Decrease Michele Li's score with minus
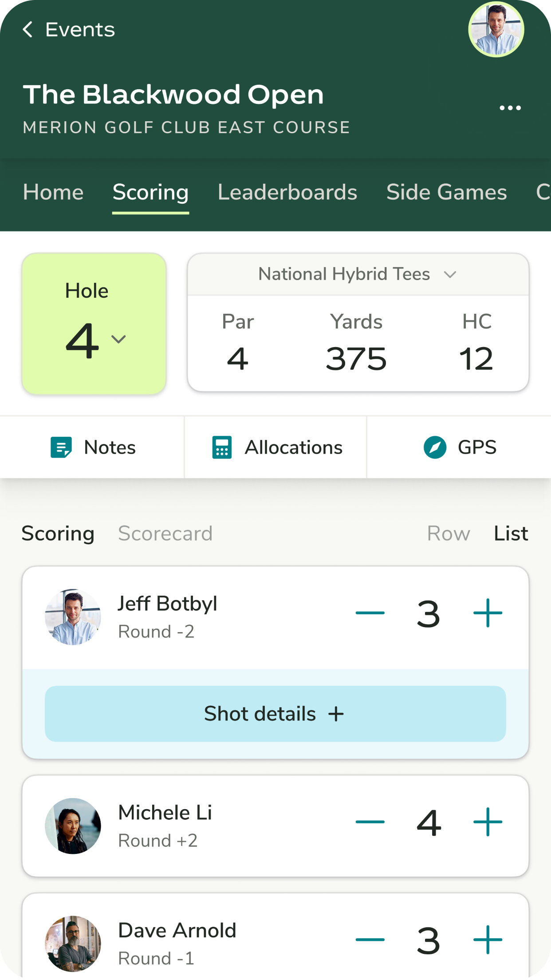This screenshot has height=980, width=551. (x=370, y=822)
